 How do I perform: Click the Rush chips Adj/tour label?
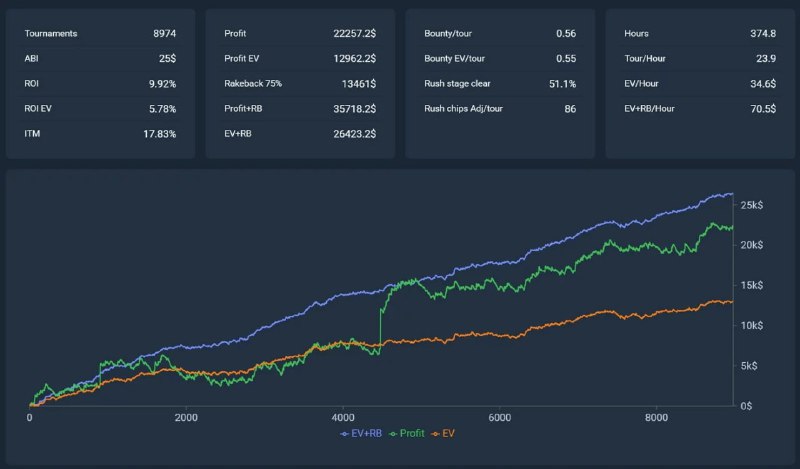[x=463, y=108]
